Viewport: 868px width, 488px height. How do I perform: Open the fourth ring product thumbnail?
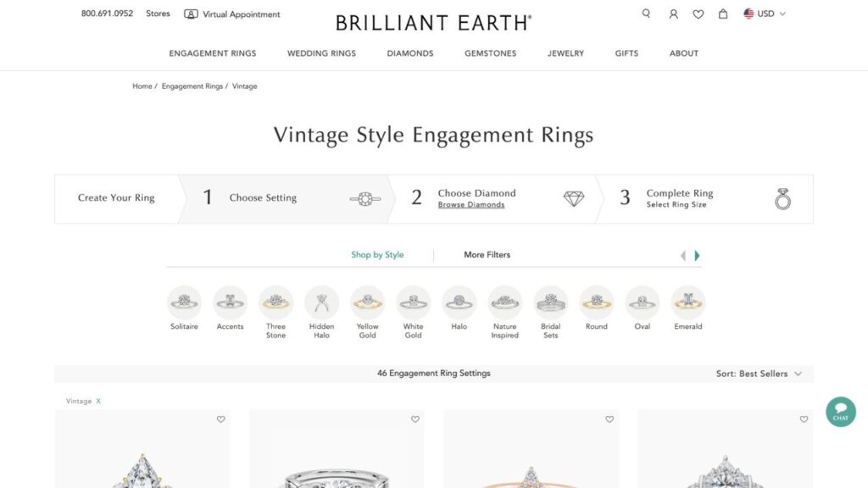click(726, 449)
